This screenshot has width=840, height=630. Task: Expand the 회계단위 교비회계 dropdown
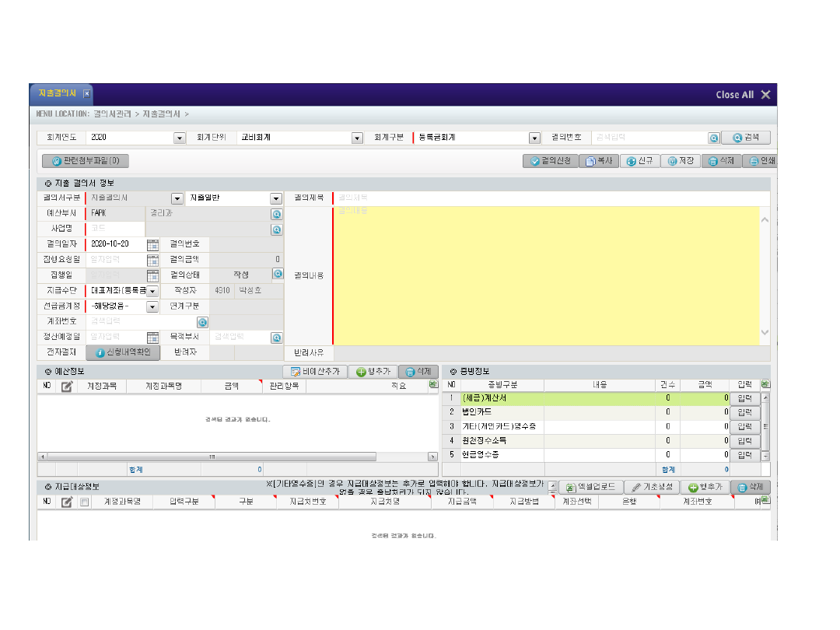(x=357, y=138)
